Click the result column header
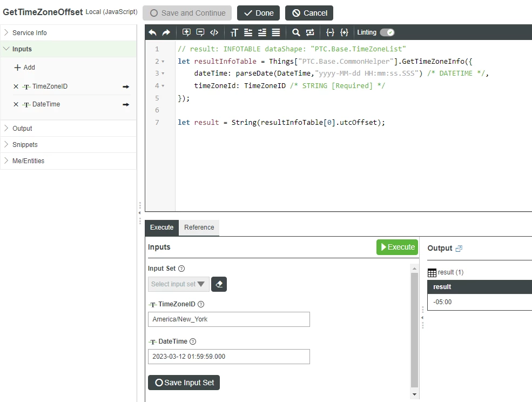This screenshot has width=532, height=402. pos(480,287)
